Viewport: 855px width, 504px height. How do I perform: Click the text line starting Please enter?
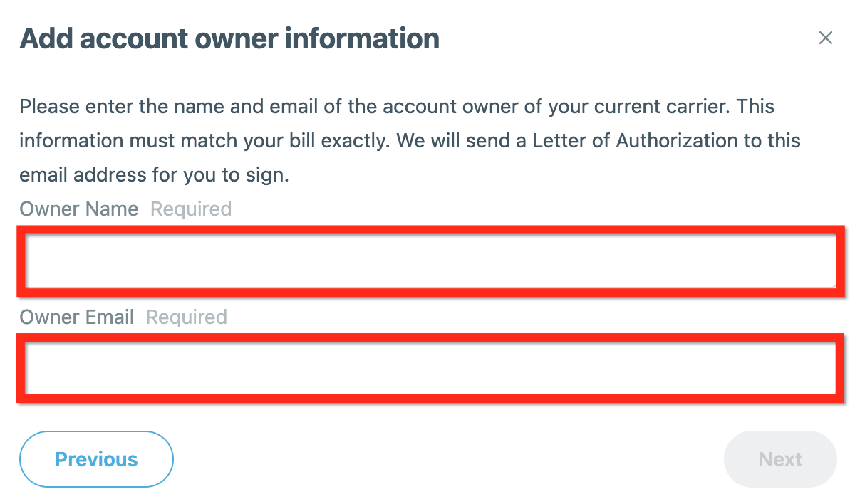(397, 107)
